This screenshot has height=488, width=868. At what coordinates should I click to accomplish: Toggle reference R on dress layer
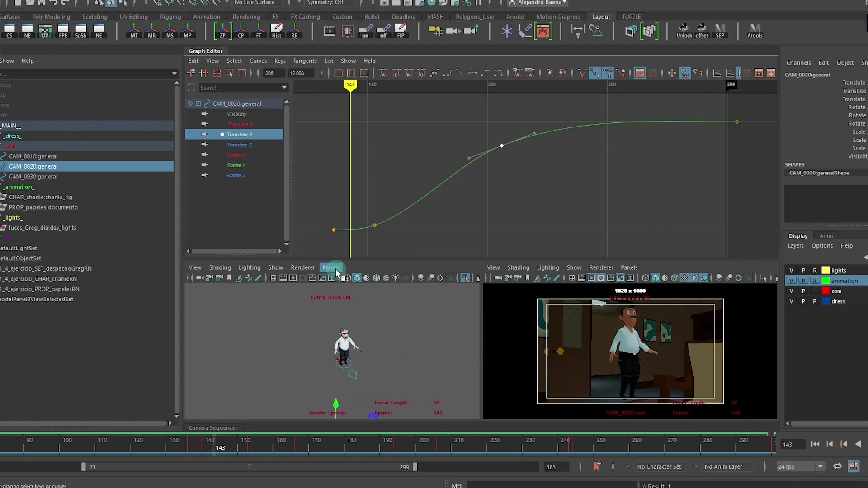815,301
